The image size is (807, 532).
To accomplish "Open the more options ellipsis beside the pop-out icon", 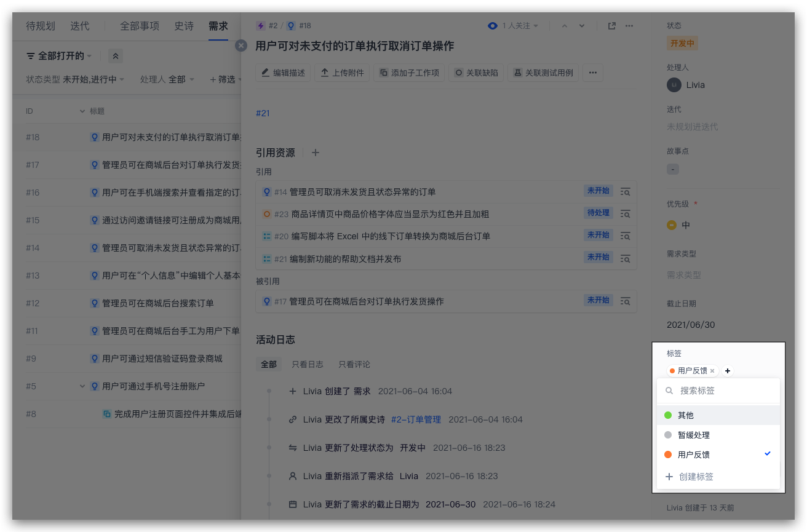I will (x=629, y=26).
